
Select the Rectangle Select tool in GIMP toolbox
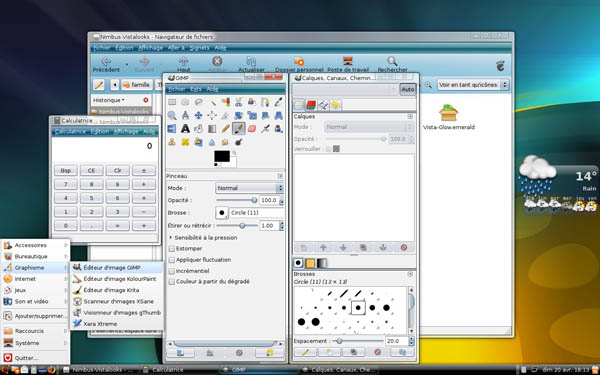point(172,102)
